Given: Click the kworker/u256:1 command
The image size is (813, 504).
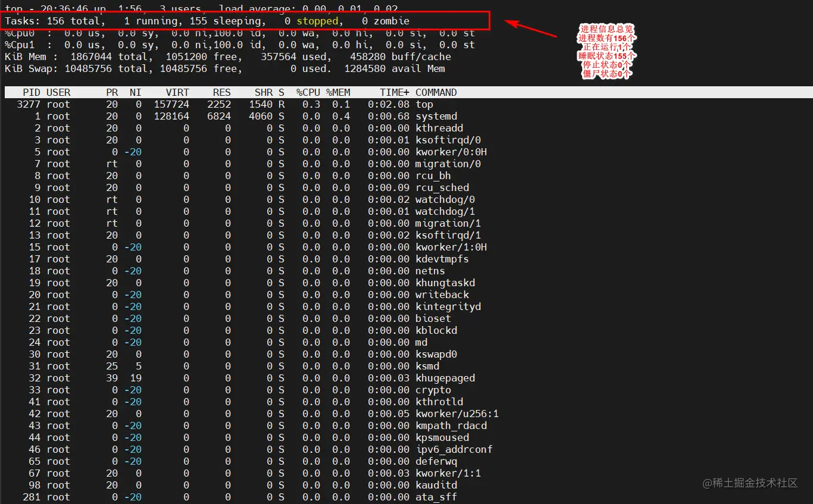Looking at the screenshot, I should pyautogui.click(x=457, y=414).
